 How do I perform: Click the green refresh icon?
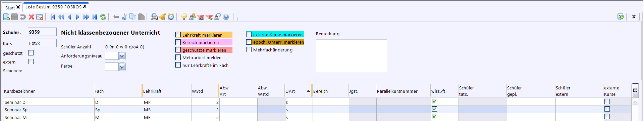(x=103, y=17)
